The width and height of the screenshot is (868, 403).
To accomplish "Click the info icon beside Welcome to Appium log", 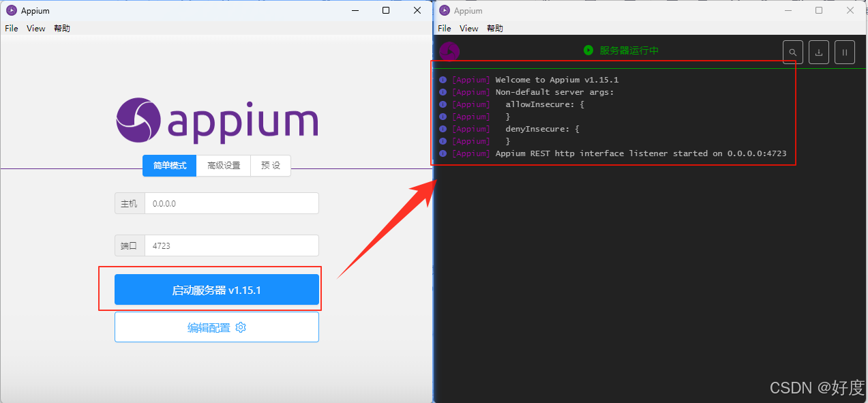I will tap(443, 80).
